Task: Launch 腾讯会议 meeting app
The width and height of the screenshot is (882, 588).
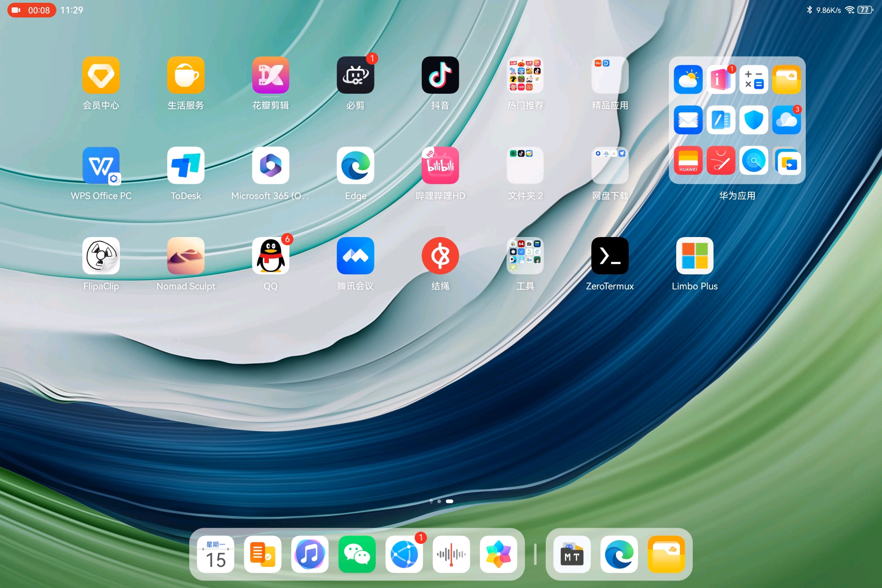Action: [356, 256]
